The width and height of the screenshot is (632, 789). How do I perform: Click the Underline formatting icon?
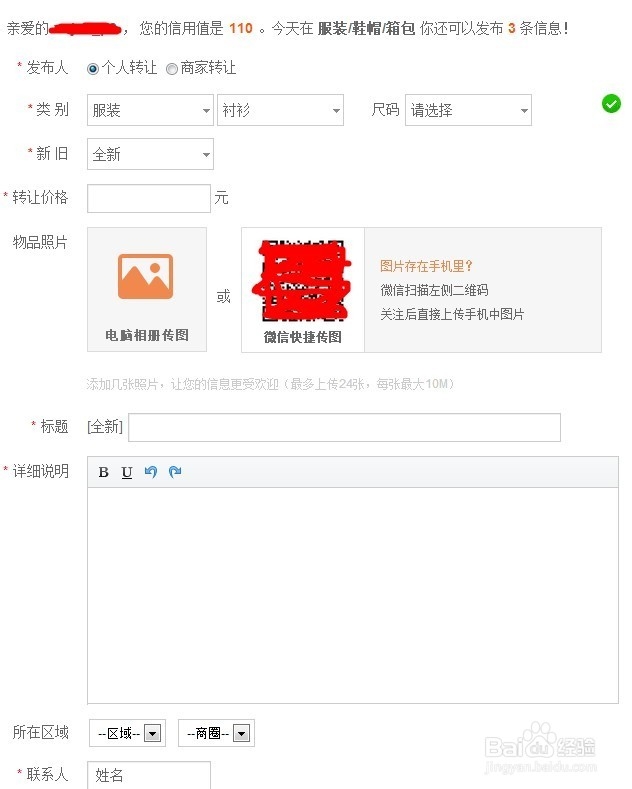pyautogui.click(x=127, y=472)
